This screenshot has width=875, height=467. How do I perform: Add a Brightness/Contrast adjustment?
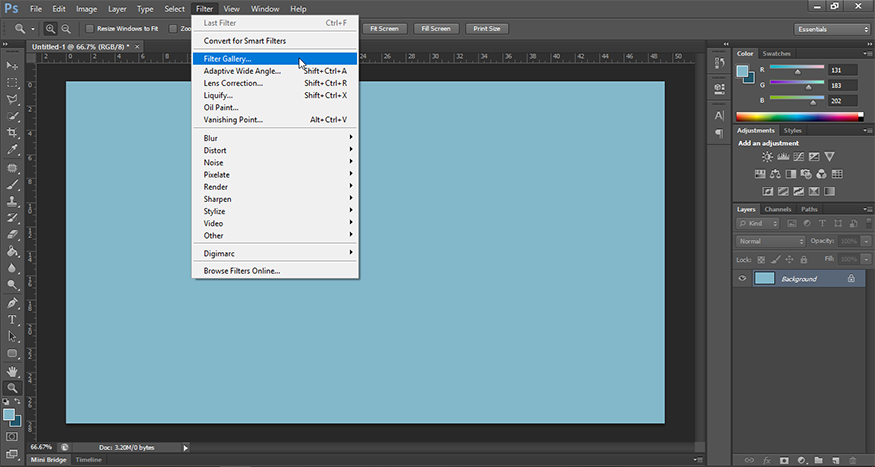click(x=767, y=157)
